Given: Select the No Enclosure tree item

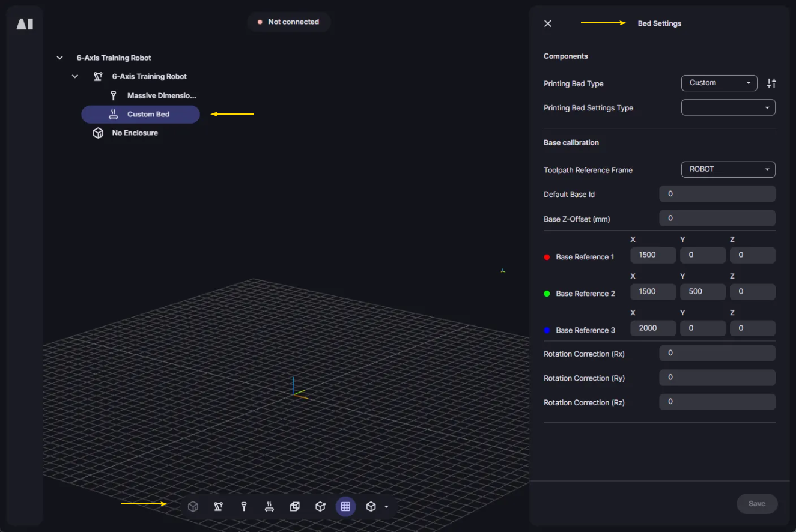Looking at the screenshot, I should coord(135,133).
